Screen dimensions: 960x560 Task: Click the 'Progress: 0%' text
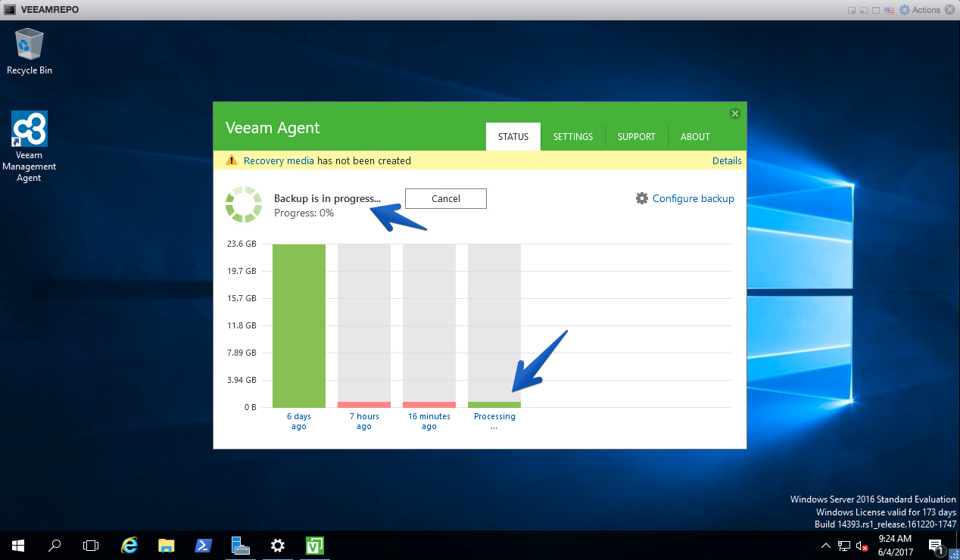tap(304, 213)
